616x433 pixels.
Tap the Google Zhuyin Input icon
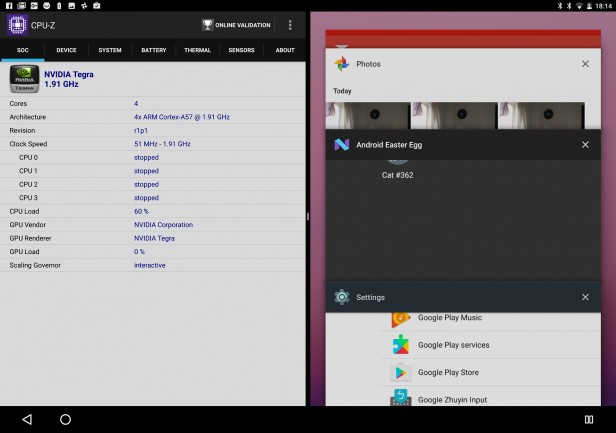click(x=401, y=397)
